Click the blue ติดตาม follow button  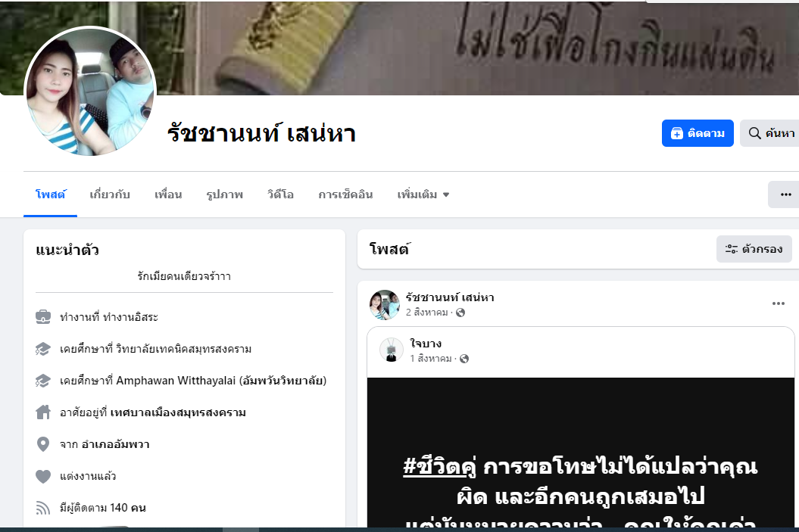click(x=697, y=133)
